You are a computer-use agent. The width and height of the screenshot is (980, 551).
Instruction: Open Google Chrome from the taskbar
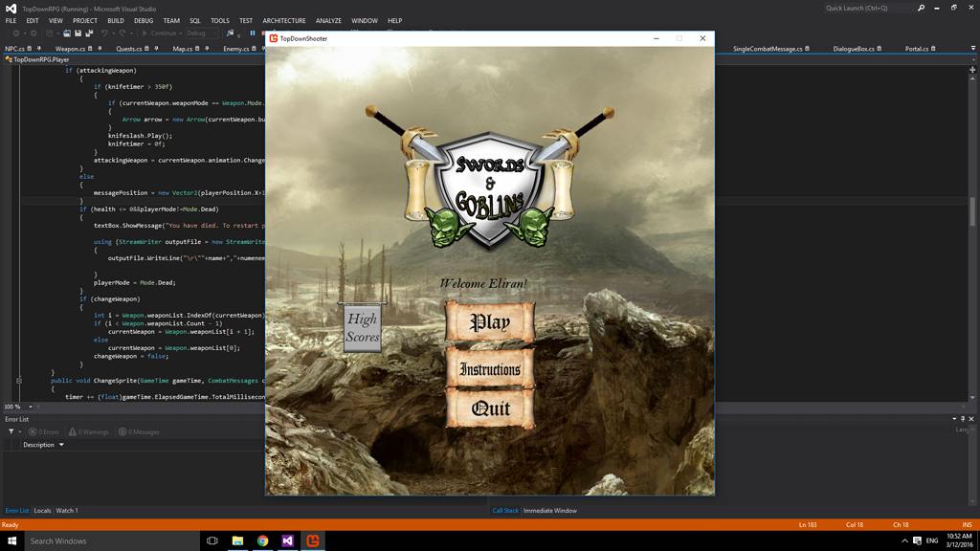pyautogui.click(x=262, y=540)
